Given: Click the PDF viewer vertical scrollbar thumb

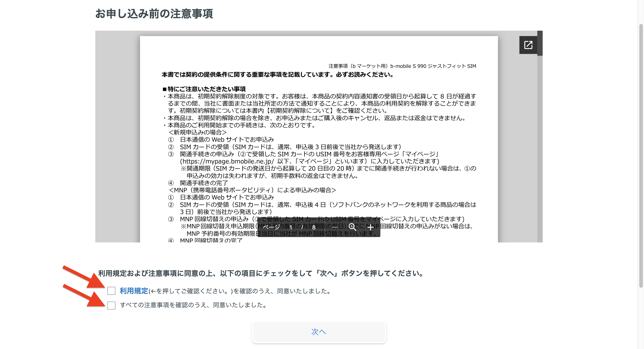Looking at the screenshot, I should pyautogui.click(x=540, y=43).
